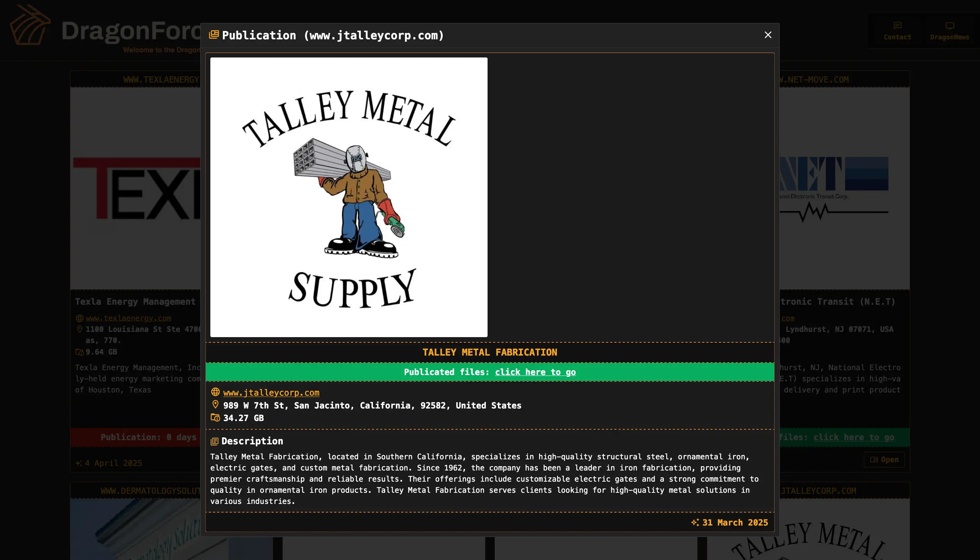Click the location pin icon beside San Jacinto address
Screen dimensions: 980x560
(215, 405)
